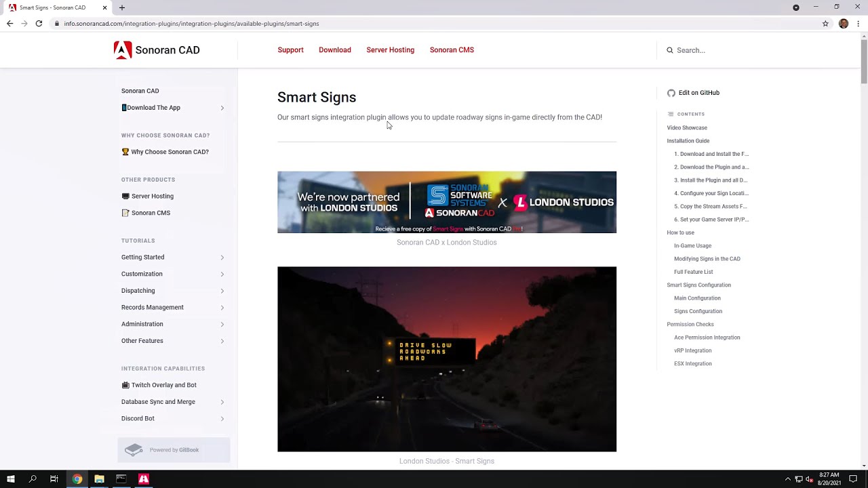Screen dimensions: 868x488
Task: Expand the Customization section
Action: tap(222, 274)
